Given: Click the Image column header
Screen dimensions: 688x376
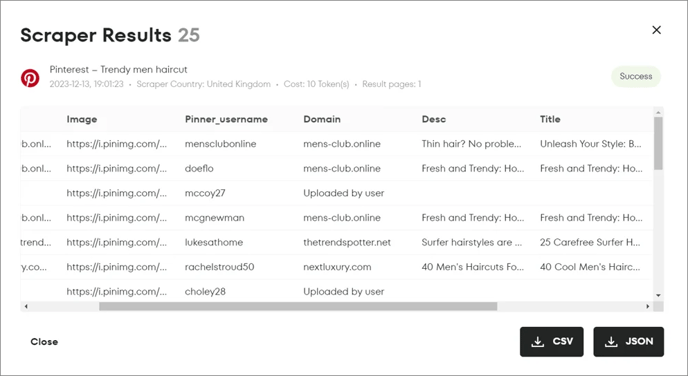Looking at the screenshot, I should [x=82, y=119].
